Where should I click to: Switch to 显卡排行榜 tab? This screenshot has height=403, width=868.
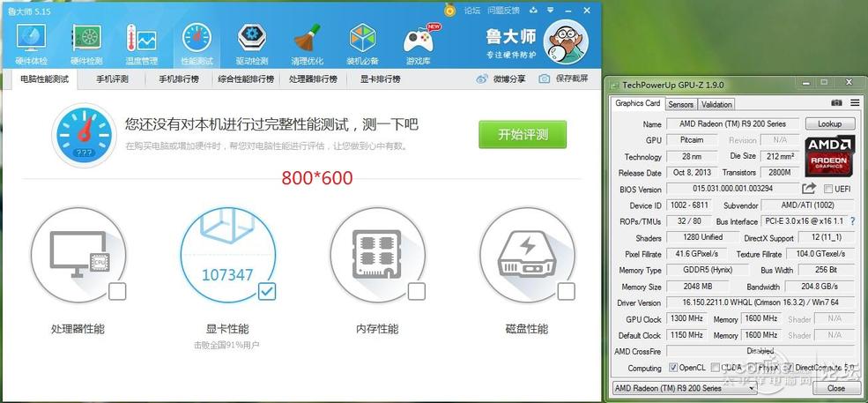[381, 79]
